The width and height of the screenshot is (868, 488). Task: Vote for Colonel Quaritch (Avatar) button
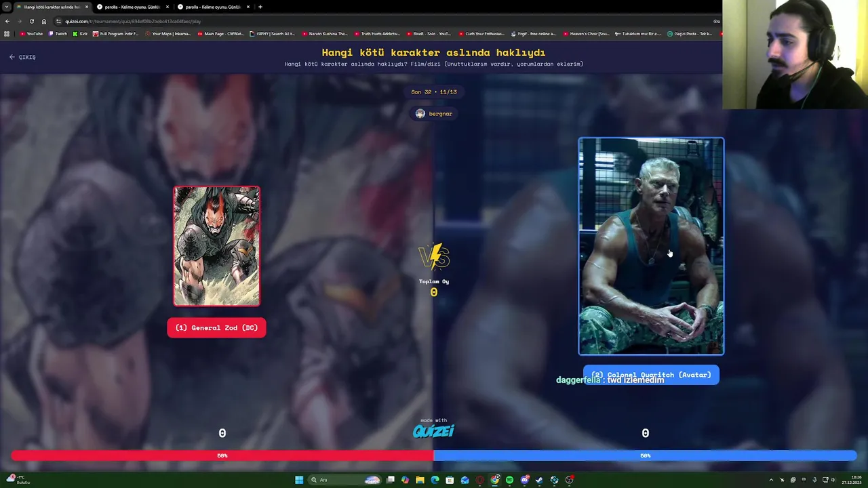tap(651, 375)
